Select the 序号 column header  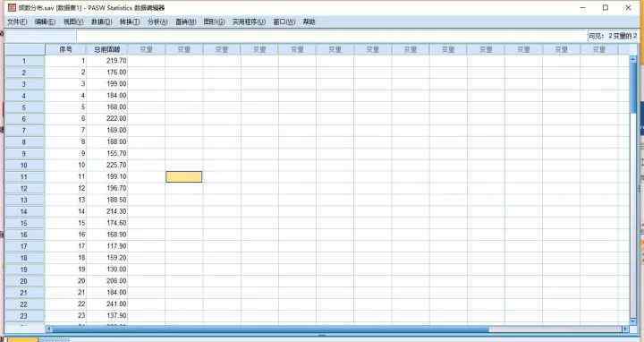pos(65,49)
